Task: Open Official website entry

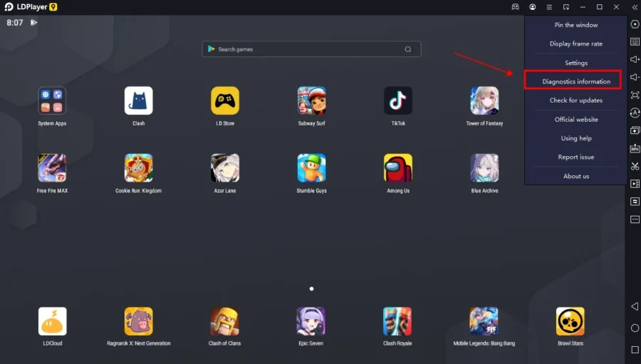Action: [576, 120]
